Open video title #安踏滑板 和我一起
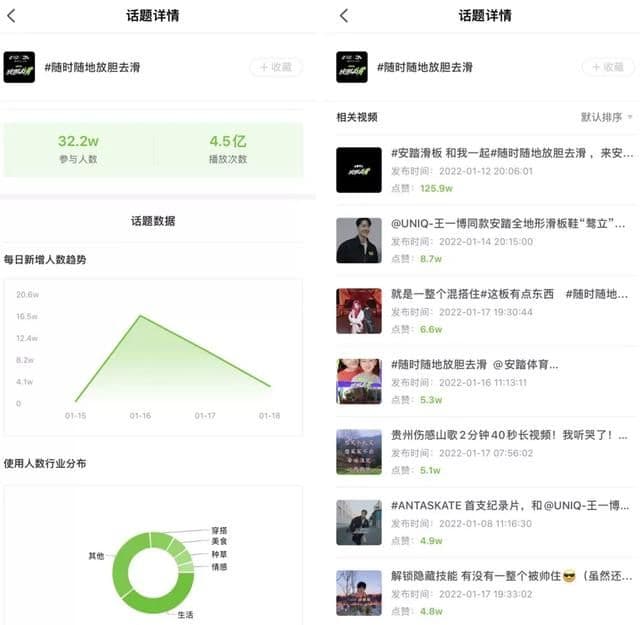The image size is (640, 625). click(x=512, y=153)
